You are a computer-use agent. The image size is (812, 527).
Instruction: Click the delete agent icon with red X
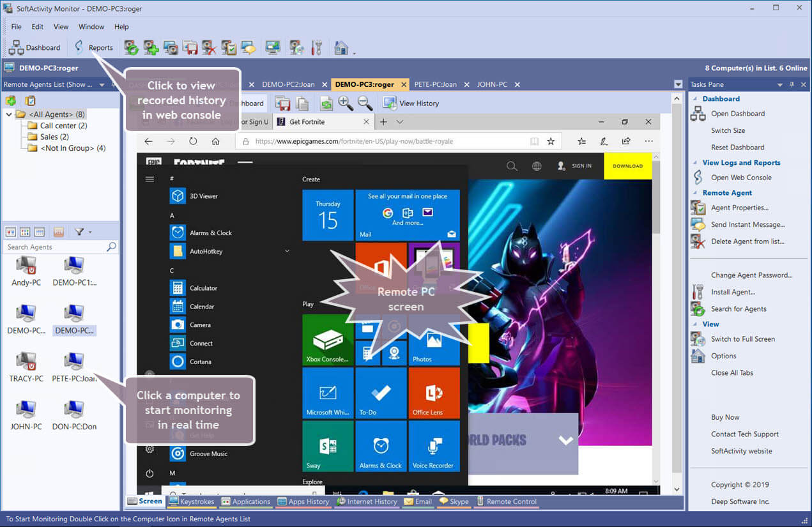pos(209,47)
